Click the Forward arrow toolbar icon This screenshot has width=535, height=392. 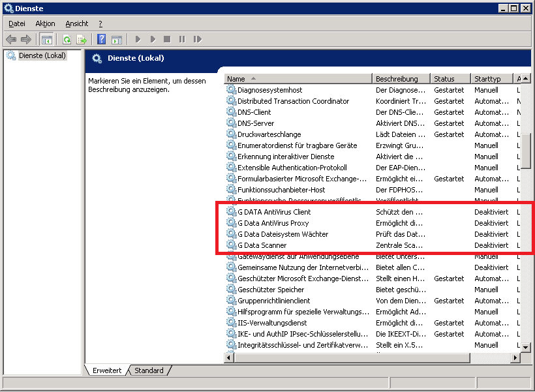point(26,40)
